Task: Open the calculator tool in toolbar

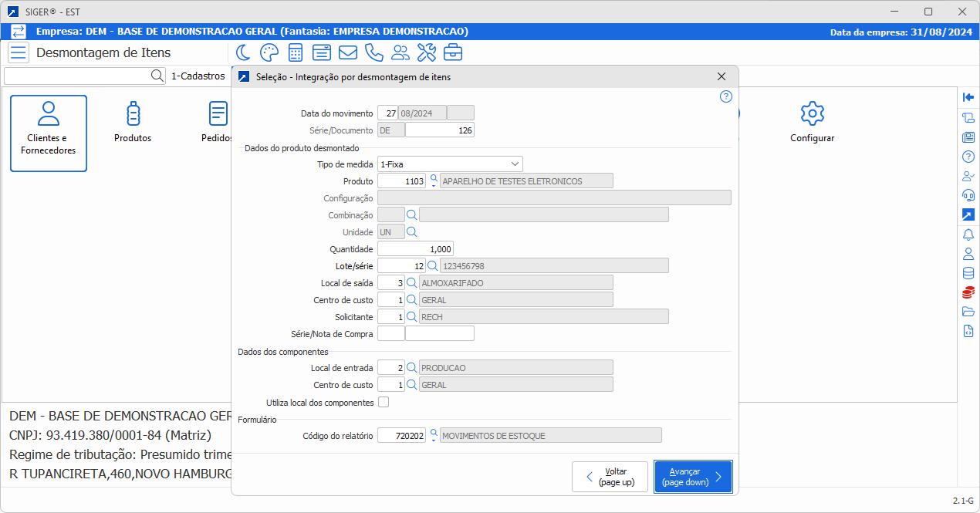Action: pos(295,52)
